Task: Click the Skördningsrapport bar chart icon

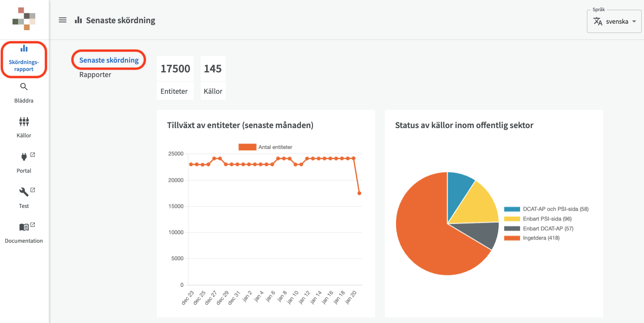Action: pyautogui.click(x=24, y=49)
